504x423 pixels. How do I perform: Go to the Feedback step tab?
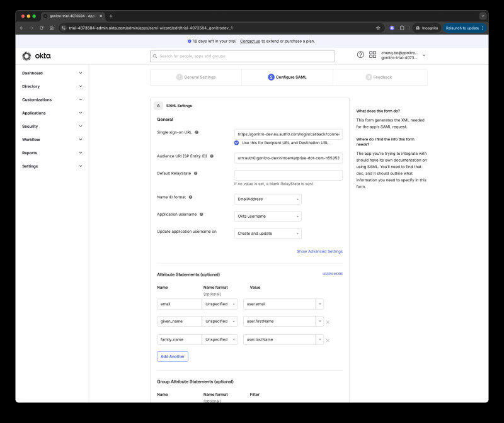click(380, 77)
